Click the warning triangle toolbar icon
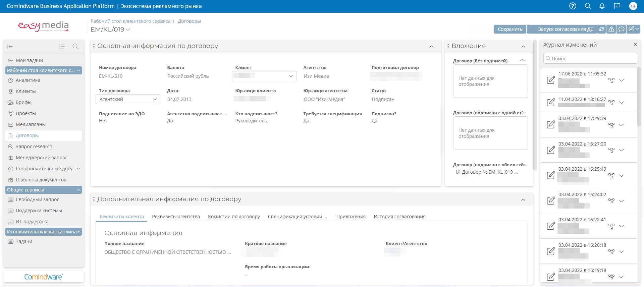644x287 pixels. 611,29
